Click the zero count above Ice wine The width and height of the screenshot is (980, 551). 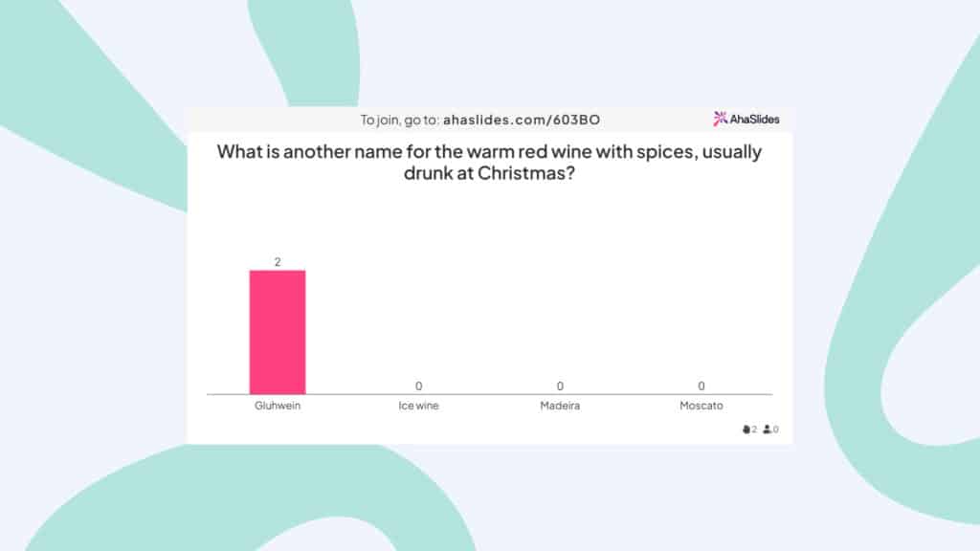pos(419,386)
